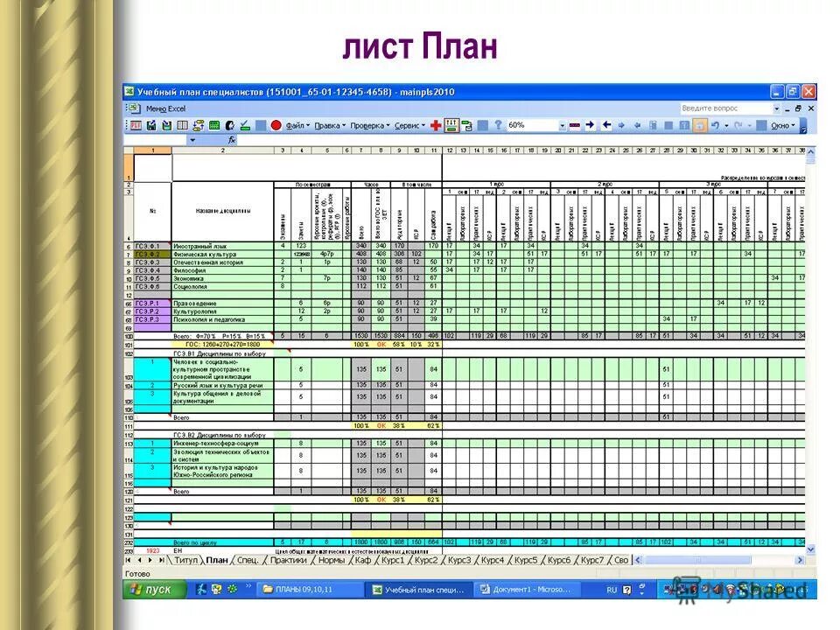Open the Файл menu
Screen dimensions: 840x630
[x=296, y=125]
